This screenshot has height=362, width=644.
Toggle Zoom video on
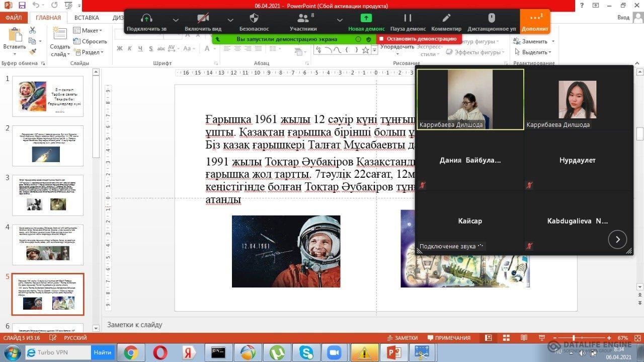(203, 19)
